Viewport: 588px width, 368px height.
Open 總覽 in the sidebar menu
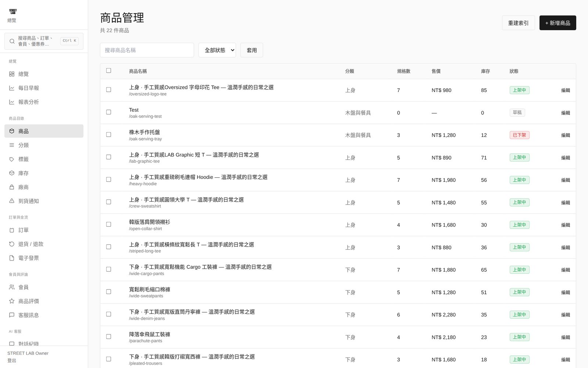tap(44, 74)
